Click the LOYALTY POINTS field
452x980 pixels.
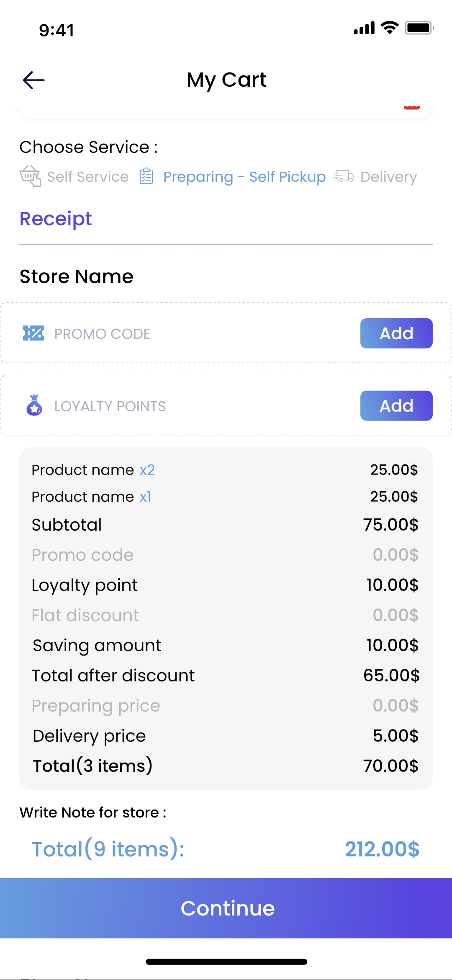click(110, 406)
